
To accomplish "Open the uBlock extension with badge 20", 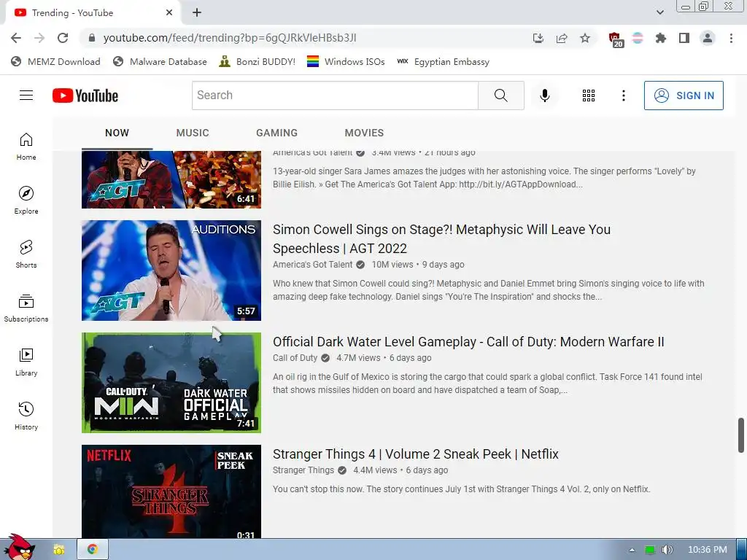I will [615, 39].
